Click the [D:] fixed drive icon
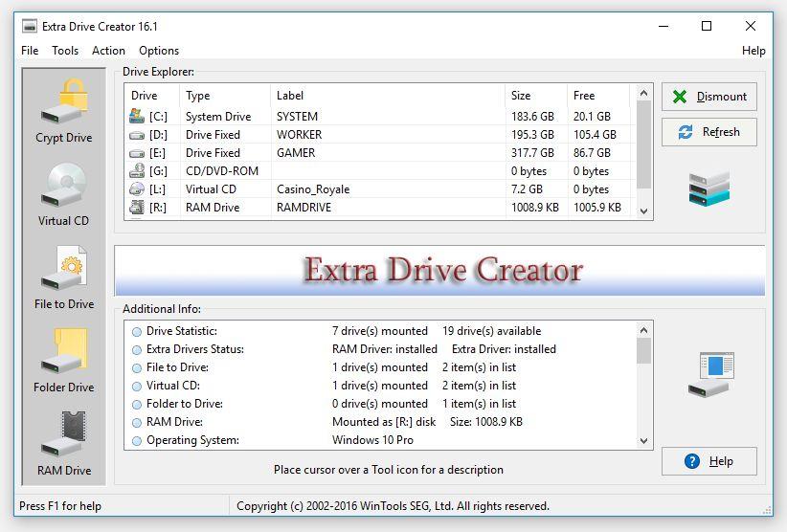 pyautogui.click(x=137, y=135)
